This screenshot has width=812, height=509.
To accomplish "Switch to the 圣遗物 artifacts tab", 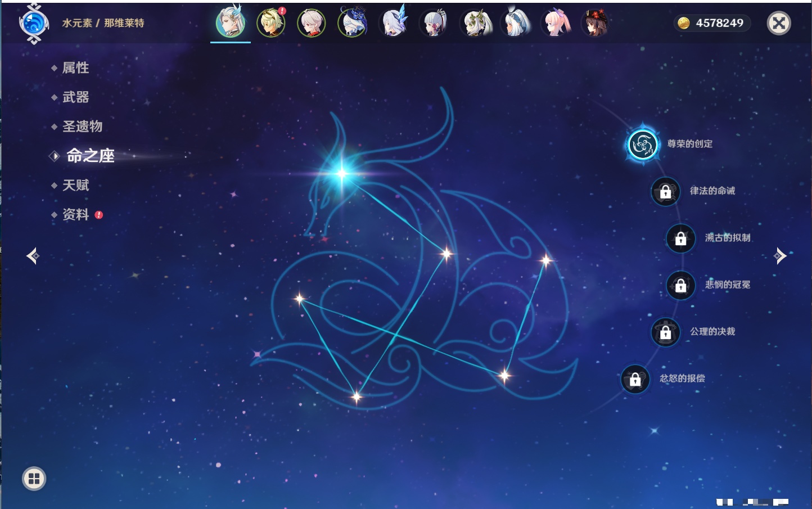I will click(x=82, y=127).
